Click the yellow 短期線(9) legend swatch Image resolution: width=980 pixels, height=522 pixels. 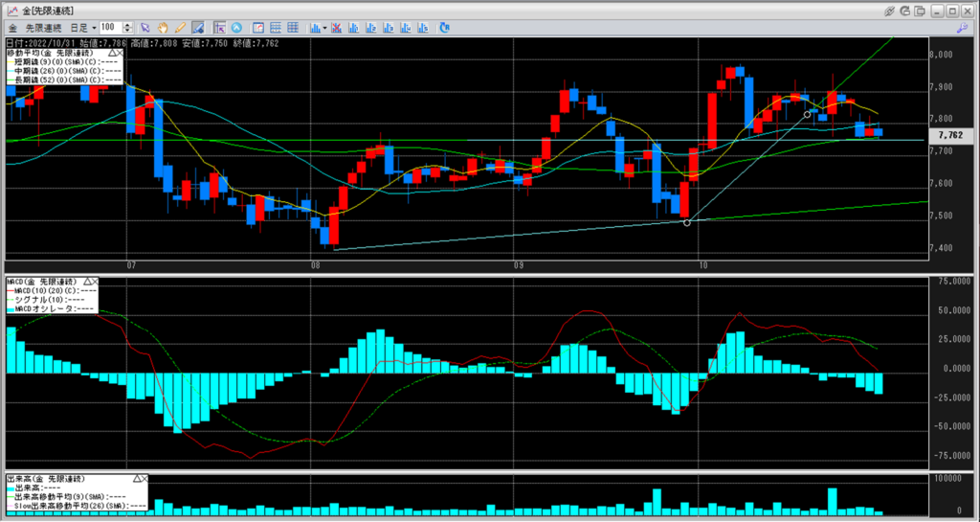[9, 63]
